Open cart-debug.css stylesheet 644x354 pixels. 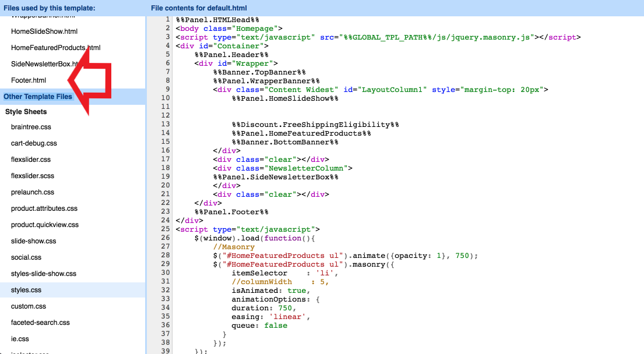(34, 143)
